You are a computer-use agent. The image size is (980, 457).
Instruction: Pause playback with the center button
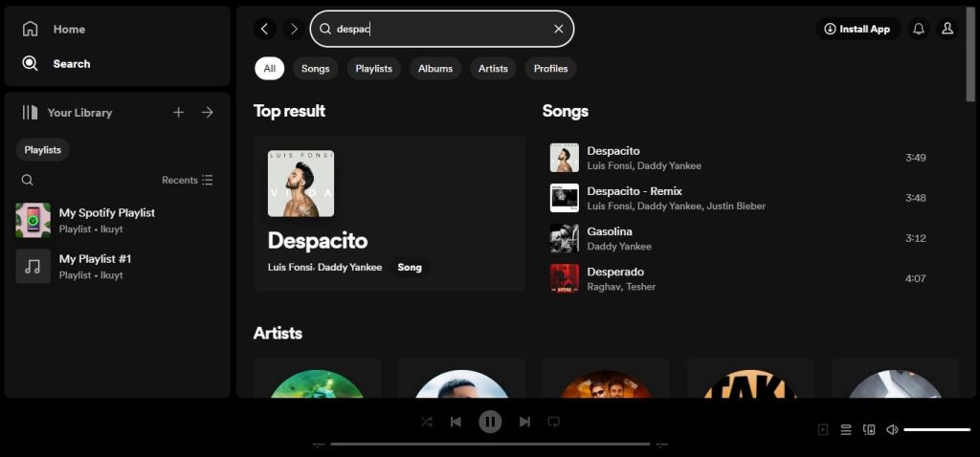[x=490, y=422]
